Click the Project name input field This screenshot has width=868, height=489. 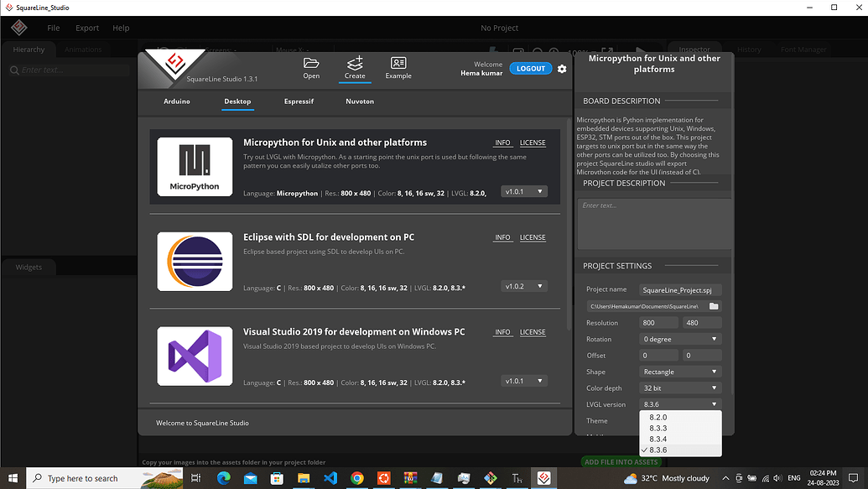(679, 289)
